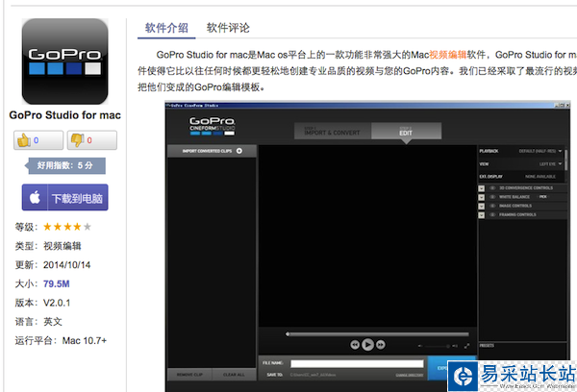
Task: Expand the Framing Controls section
Action: click(x=482, y=215)
